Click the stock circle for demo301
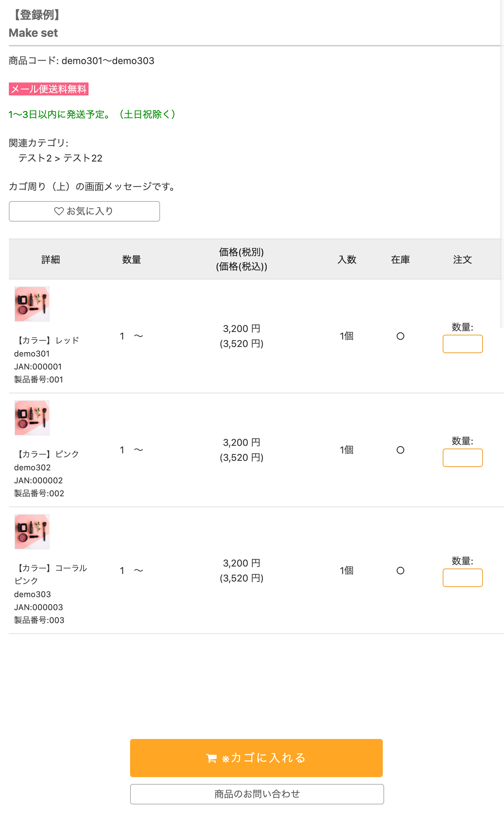Viewport: 504px width, 816px height. 400,336
